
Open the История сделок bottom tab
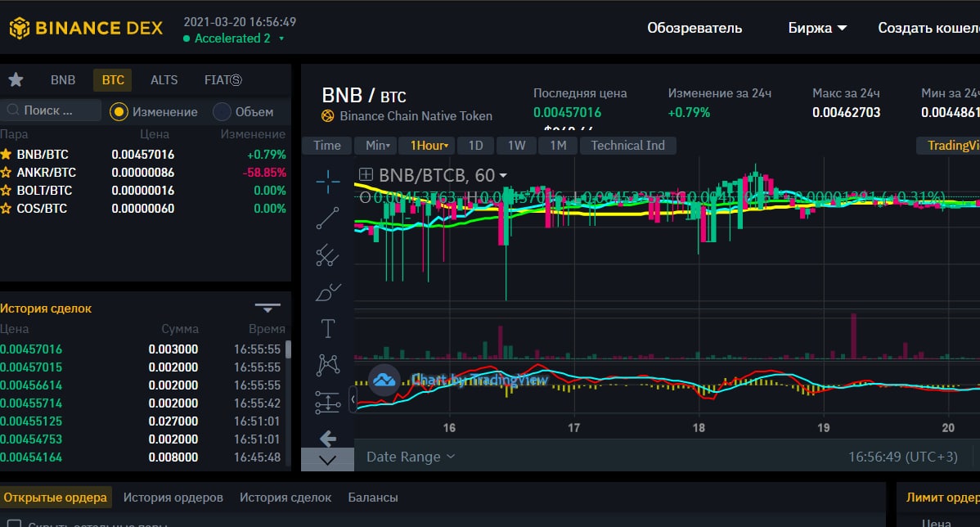tap(285, 498)
